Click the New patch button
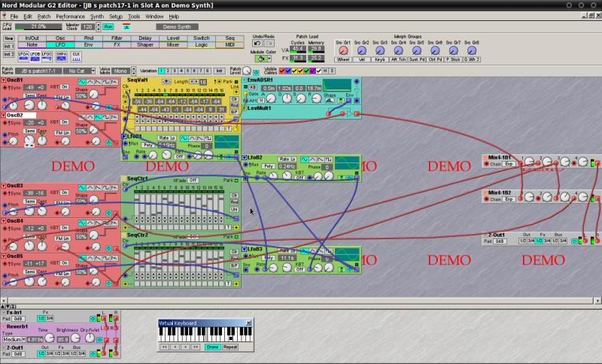Image resolution: width=602 pixels, height=364 pixels. coord(8,38)
